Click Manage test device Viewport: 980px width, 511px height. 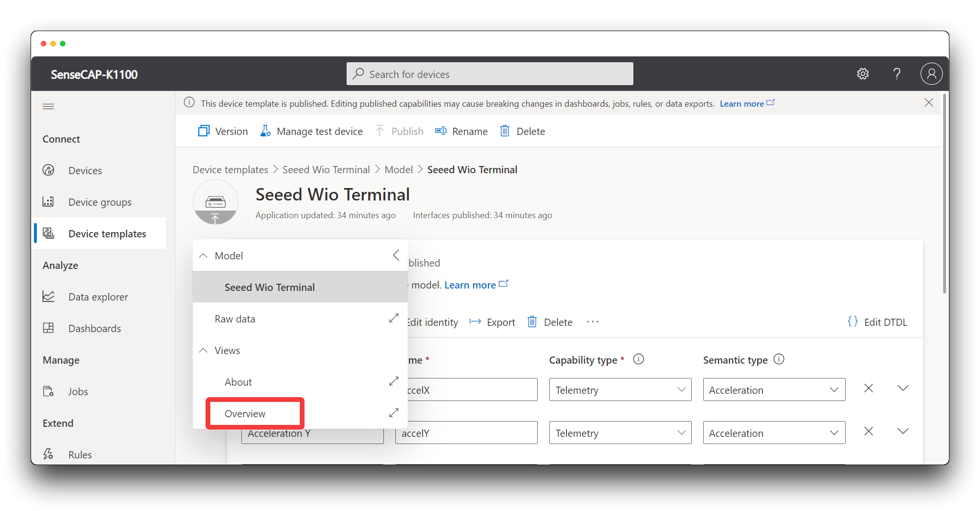(311, 131)
